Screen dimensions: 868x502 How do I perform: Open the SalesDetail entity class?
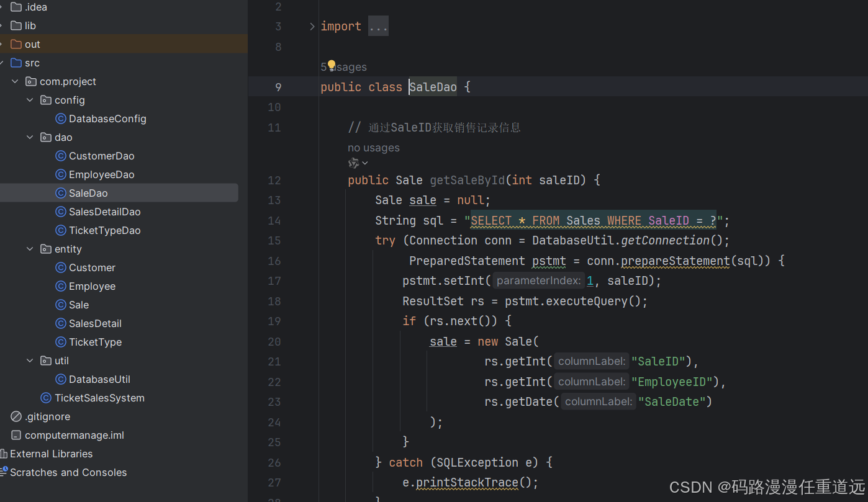pyautogui.click(x=95, y=323)
